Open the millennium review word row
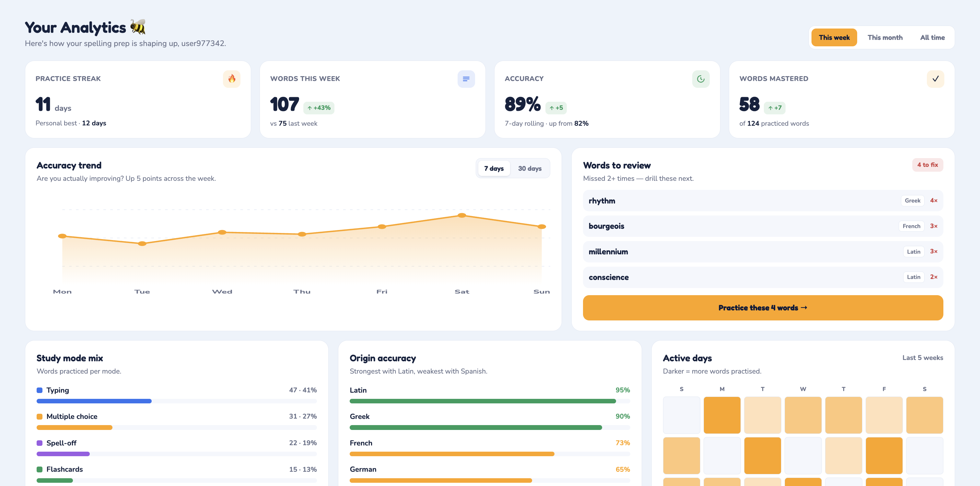Screen dimensions: 980x486 tap(763, 251)
